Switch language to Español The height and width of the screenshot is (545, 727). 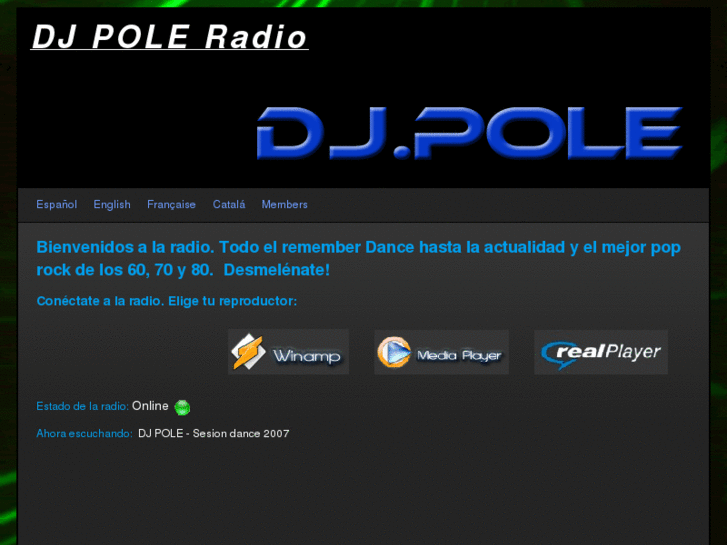point(57,205)
